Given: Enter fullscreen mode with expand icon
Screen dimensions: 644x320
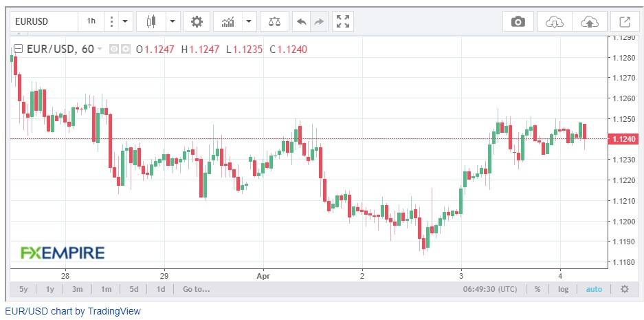Looking at the screenshot, I should click(x=342, y=21).
